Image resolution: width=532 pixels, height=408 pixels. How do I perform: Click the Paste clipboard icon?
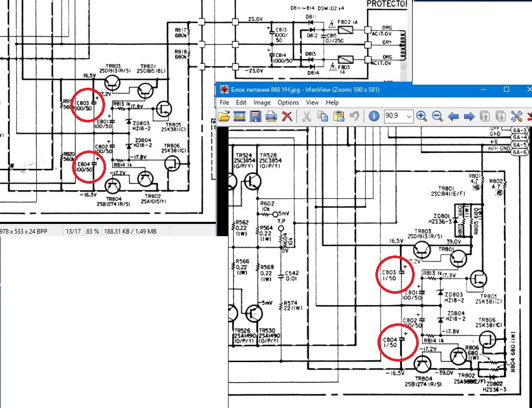coord(339,116)
